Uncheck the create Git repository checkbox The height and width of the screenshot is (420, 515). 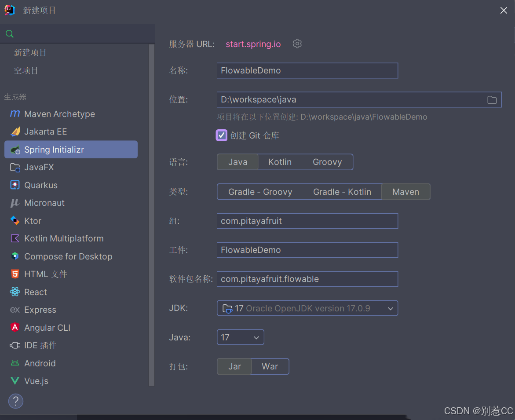[221, 135]
